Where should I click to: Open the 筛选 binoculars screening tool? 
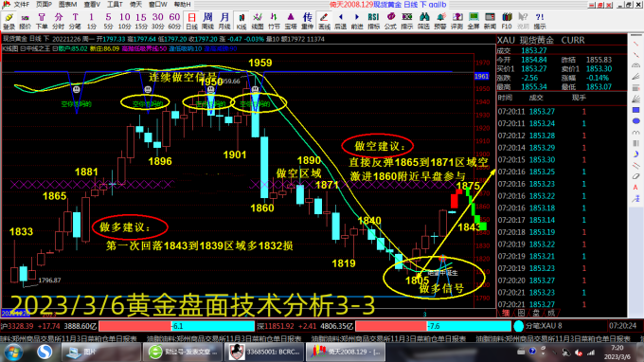423,21
